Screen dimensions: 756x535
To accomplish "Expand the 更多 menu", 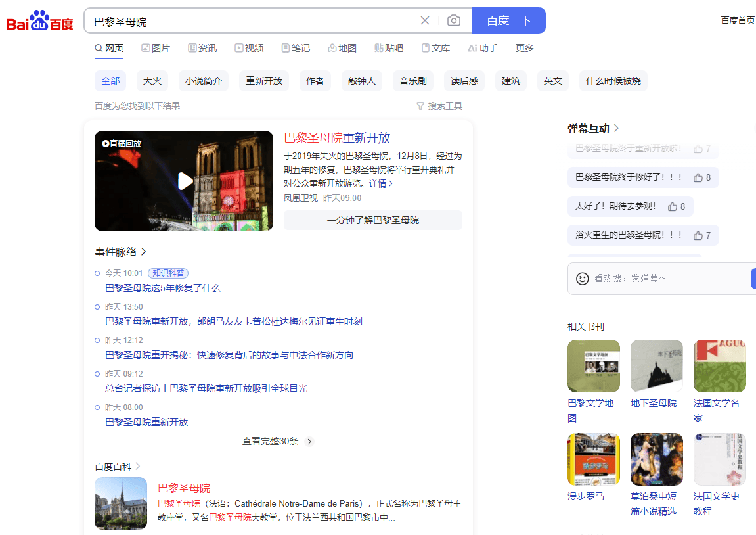I will point(525,48).
